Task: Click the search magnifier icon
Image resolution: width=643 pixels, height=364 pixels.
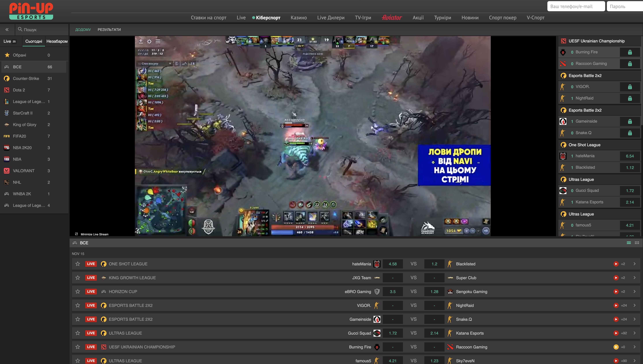Action: point(20,29)
